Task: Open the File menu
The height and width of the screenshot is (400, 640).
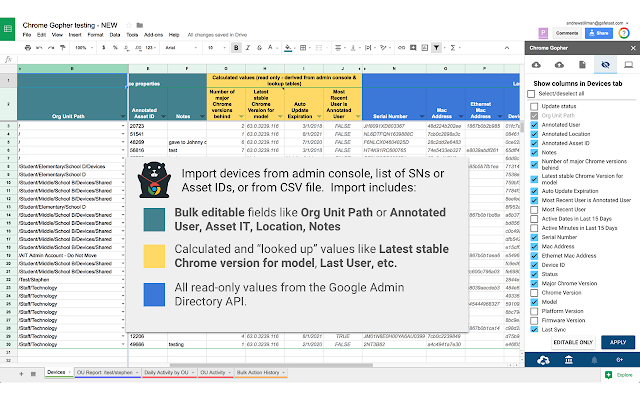Action: (27, 35)
